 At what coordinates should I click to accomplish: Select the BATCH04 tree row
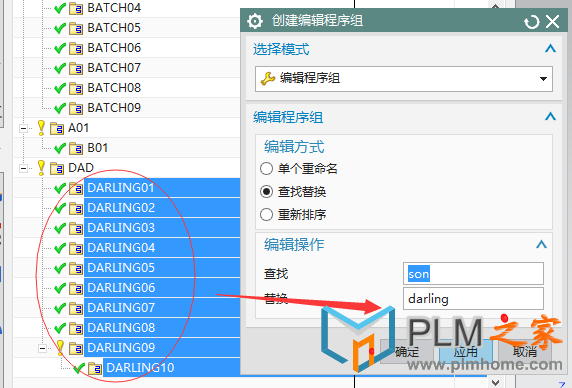click(114, 8)
